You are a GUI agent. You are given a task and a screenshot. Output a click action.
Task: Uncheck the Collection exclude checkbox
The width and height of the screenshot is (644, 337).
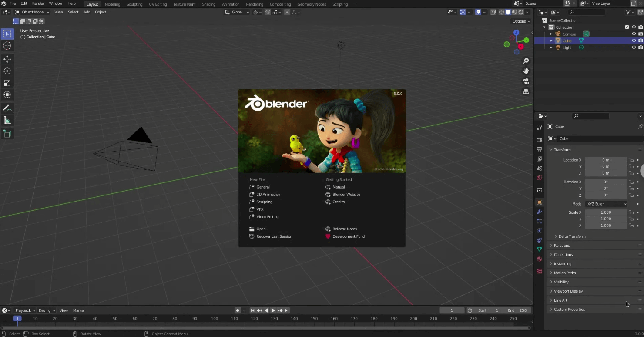click(x=627, y=27)
